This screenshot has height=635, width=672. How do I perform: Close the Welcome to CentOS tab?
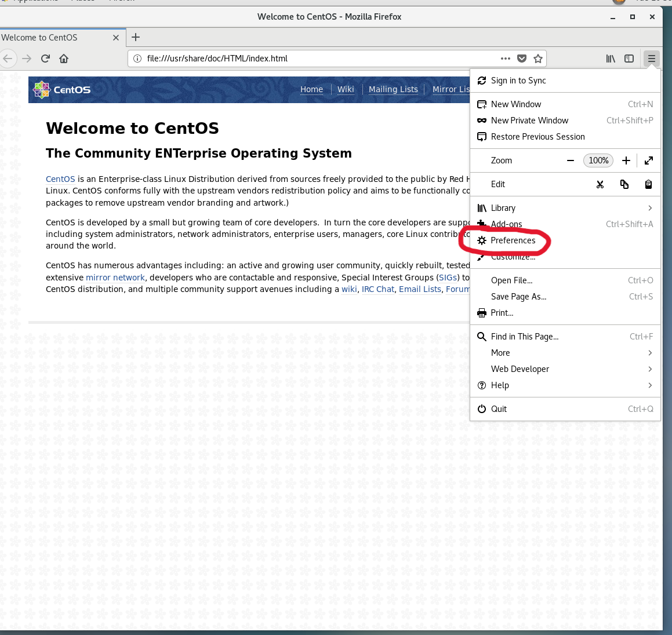pyautogui.click(x=116, y=38)
